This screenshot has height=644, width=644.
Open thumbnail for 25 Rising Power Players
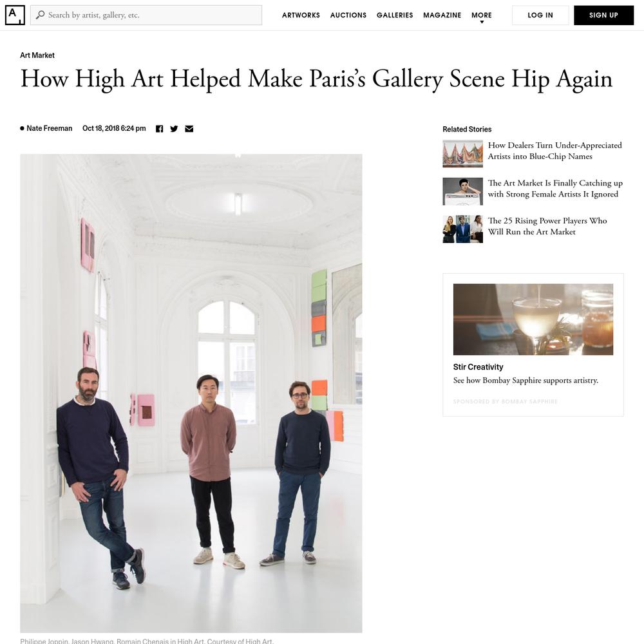pyautogui.click(x=462, y=229)
